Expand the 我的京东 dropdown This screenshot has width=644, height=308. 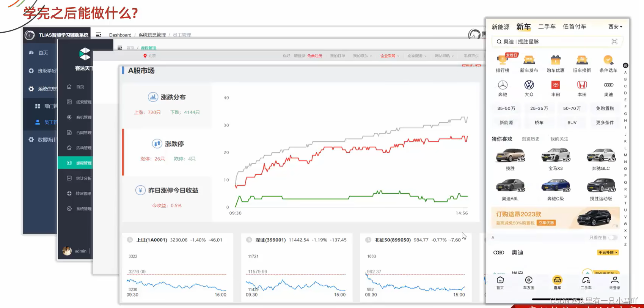click(363, 56)
